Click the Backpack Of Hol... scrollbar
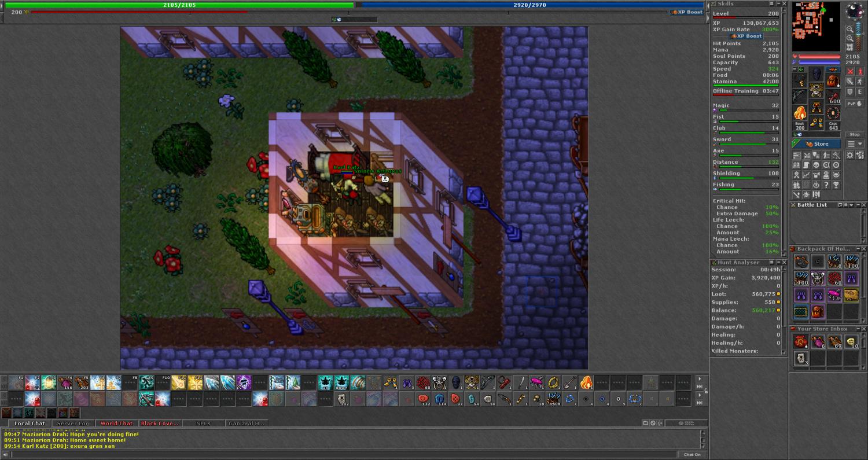The image size is (868, 460). pyautogui.click(x=864, y=286)
